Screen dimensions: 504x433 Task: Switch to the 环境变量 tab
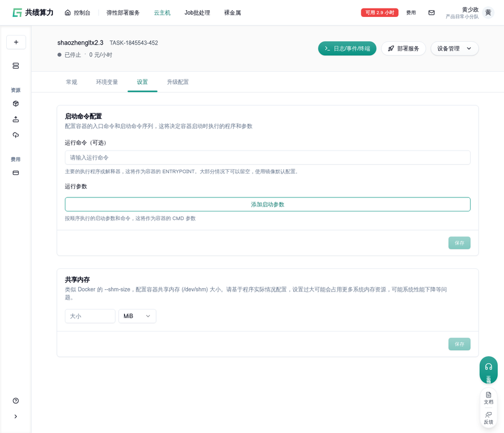point(107,82)
